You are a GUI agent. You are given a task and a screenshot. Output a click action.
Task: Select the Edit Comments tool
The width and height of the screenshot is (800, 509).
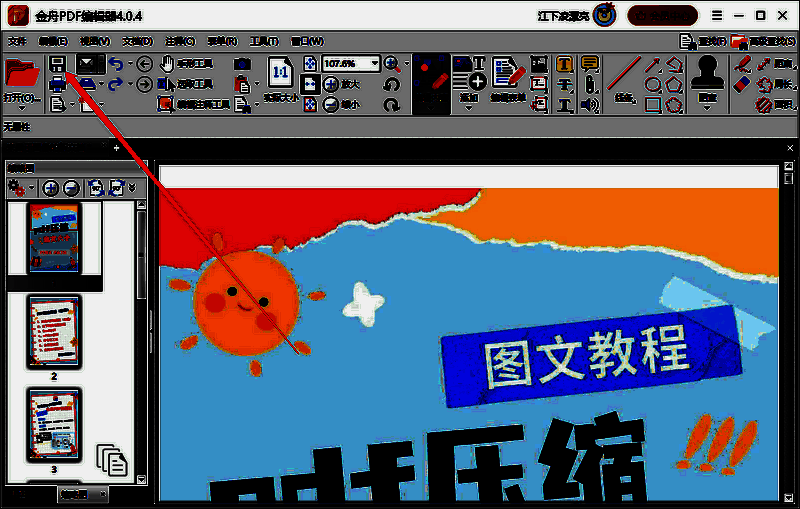click(194, 105)
